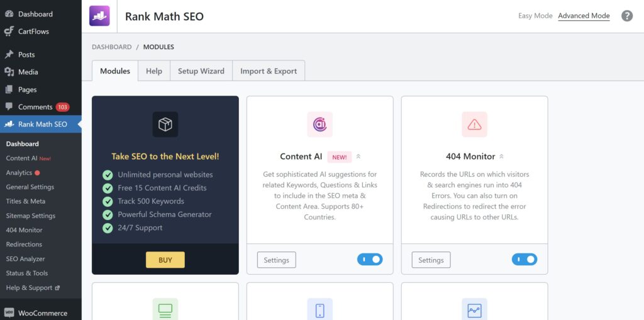Open the Modules tab
The width and height of the screenshot is (644, 320).
pyautogui.click(x=115, y=71)
